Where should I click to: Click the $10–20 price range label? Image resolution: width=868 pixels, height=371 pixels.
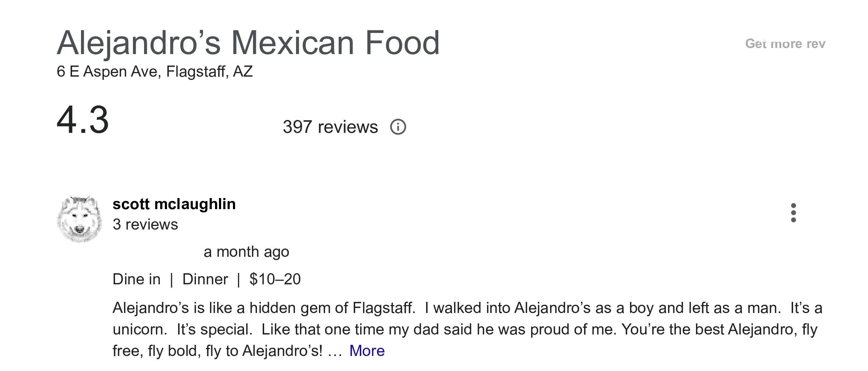(x=275, y=279)
